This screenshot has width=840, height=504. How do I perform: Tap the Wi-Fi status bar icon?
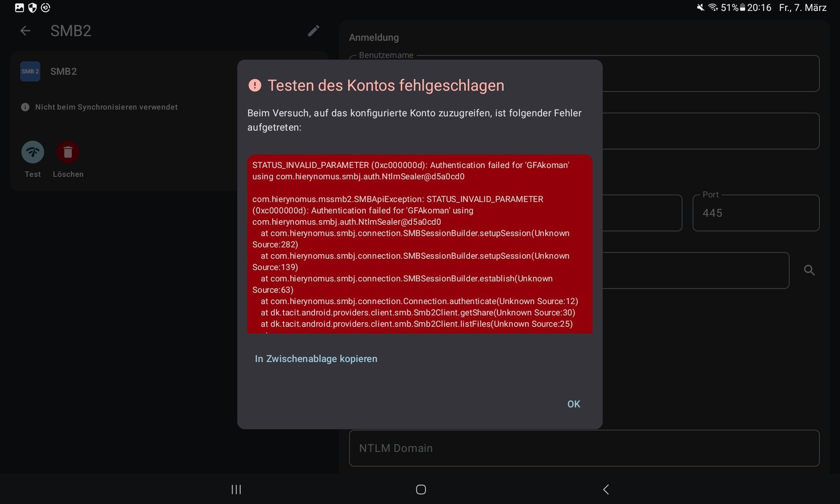pos(713,7)
